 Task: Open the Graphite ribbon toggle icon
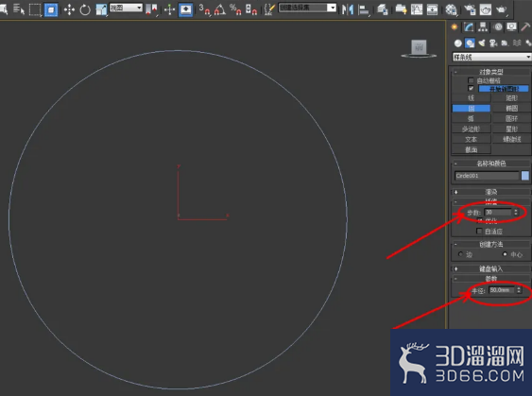pos(401,9)
